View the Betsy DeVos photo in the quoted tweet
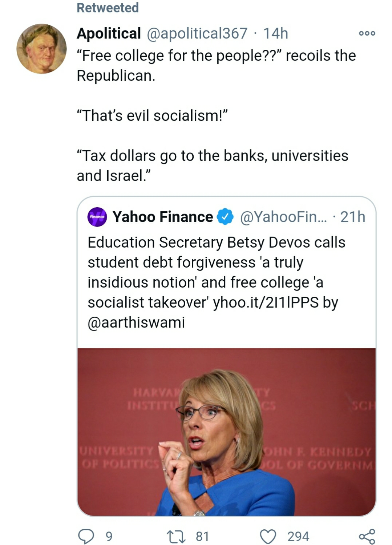Viewport: 392px width, 545px height. click(226, 432)
